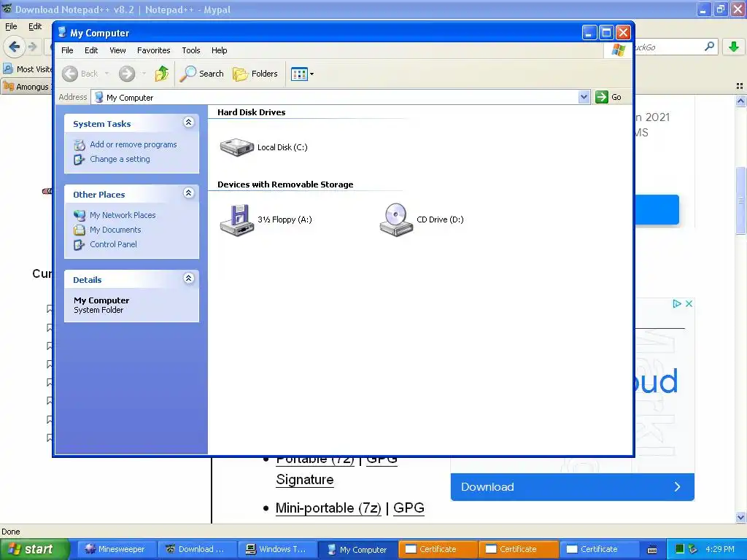This screenshot has height=560, width=747.
Task: Select the CD Drive (D:) icon
Action: (396, 219)
